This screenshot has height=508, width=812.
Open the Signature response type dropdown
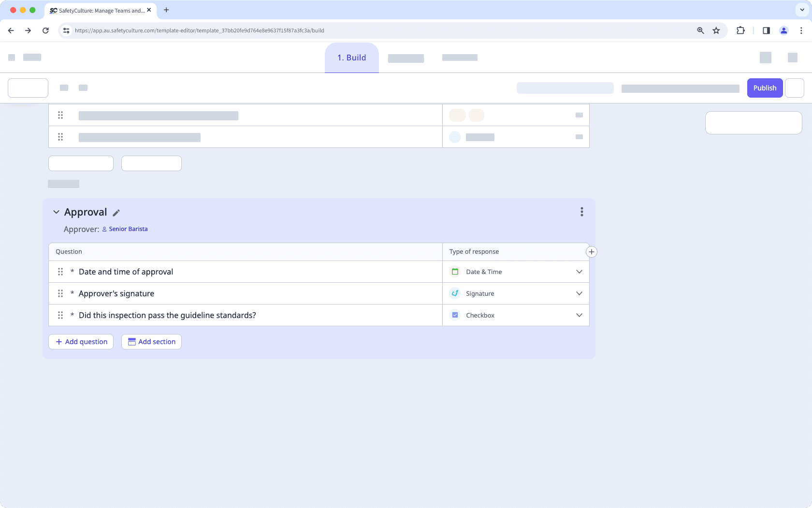click(579, 293)
